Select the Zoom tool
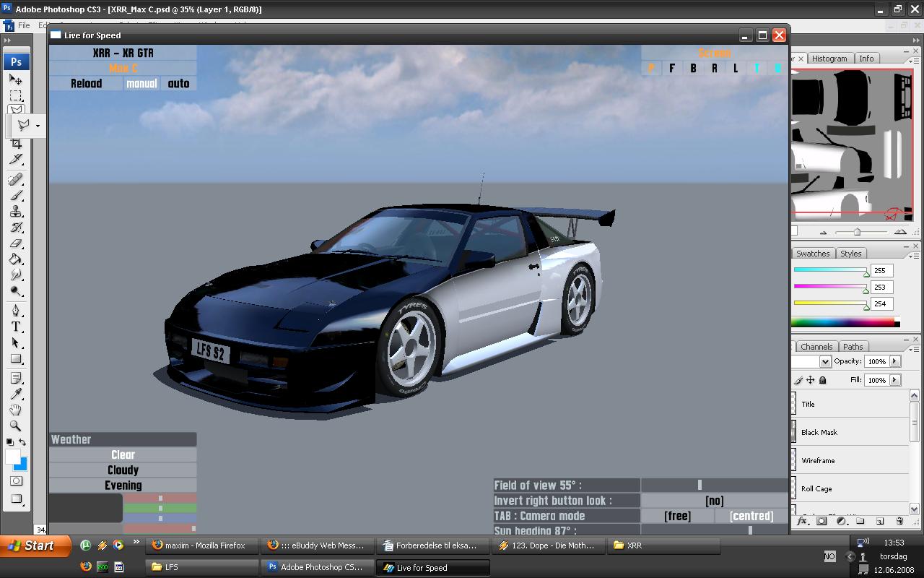The width and height of the screenshot is (924, 578). pos(16,426)
